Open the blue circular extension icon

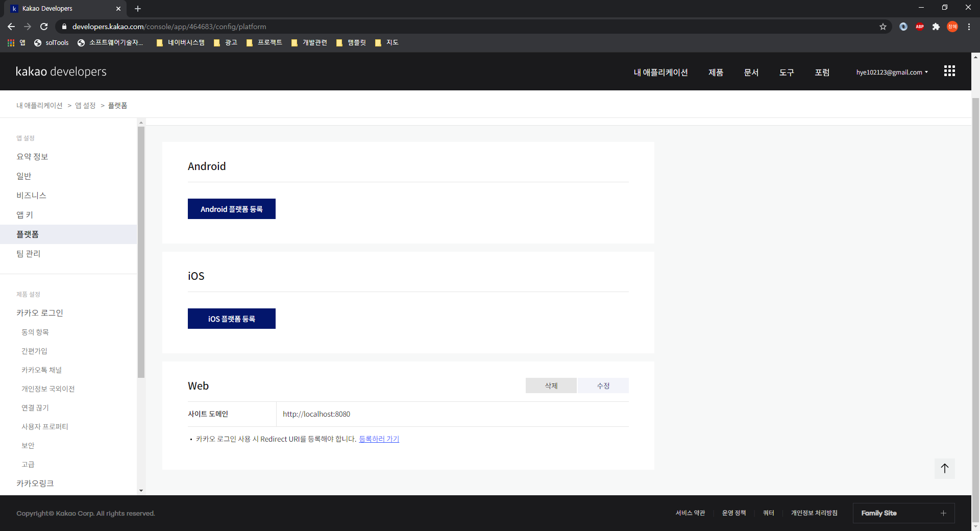[903, 27]
